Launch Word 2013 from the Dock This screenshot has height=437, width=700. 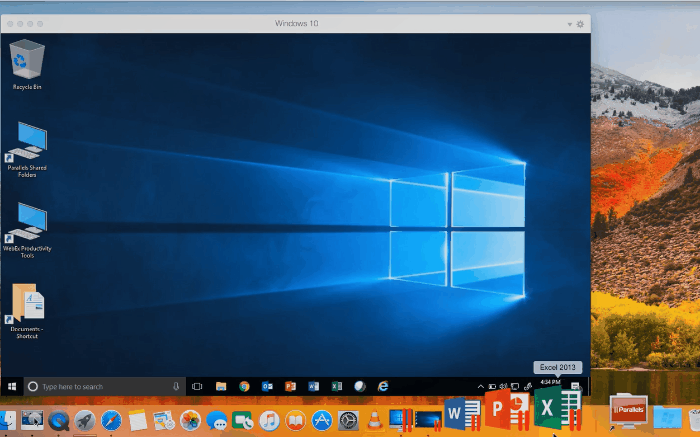[462, 414]
